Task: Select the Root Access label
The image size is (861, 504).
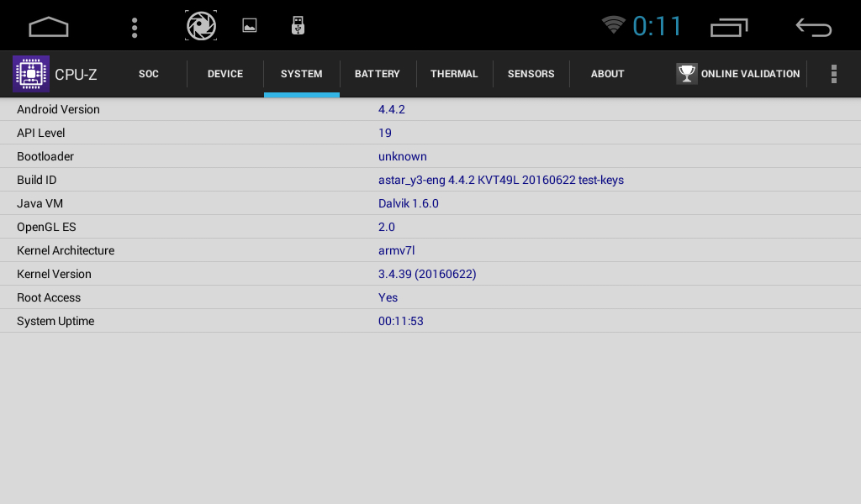Action: click(48, 298)
